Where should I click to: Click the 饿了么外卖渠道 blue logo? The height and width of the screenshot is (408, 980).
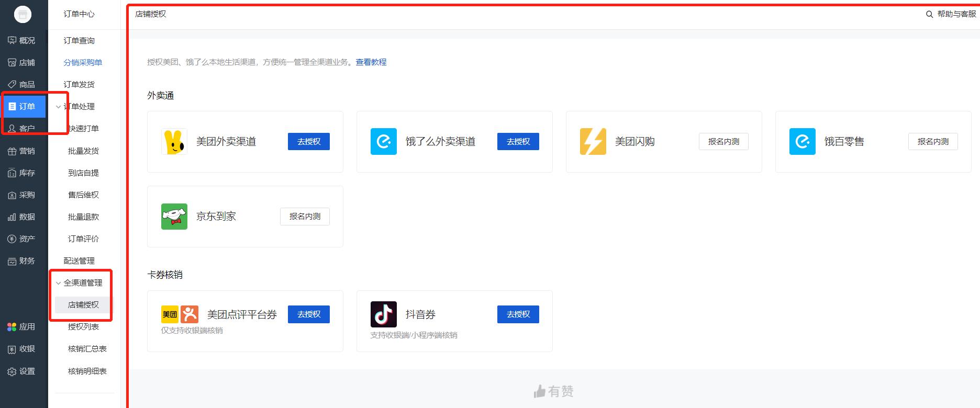[x=384, y=142]
